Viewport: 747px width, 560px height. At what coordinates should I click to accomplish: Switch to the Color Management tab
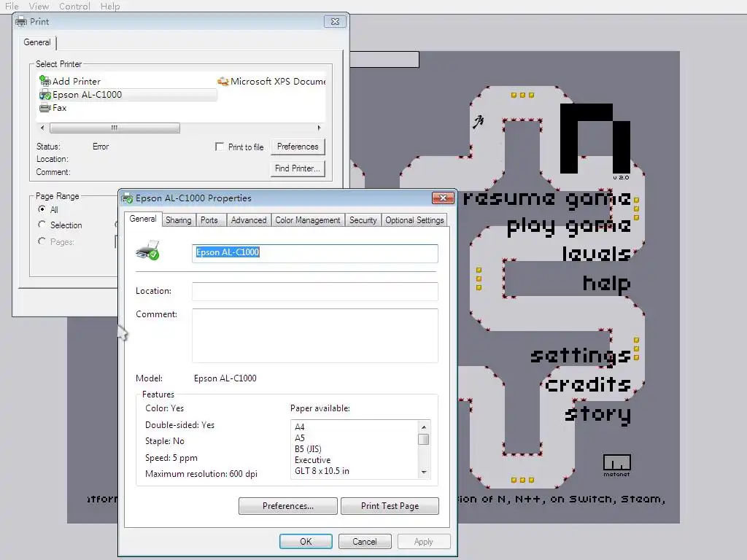[308, 220]
